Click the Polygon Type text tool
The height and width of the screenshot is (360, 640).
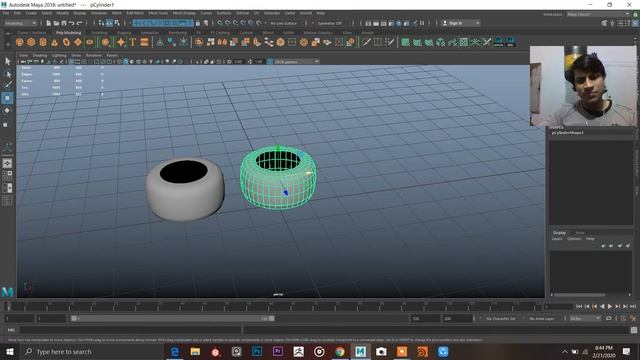133,42
